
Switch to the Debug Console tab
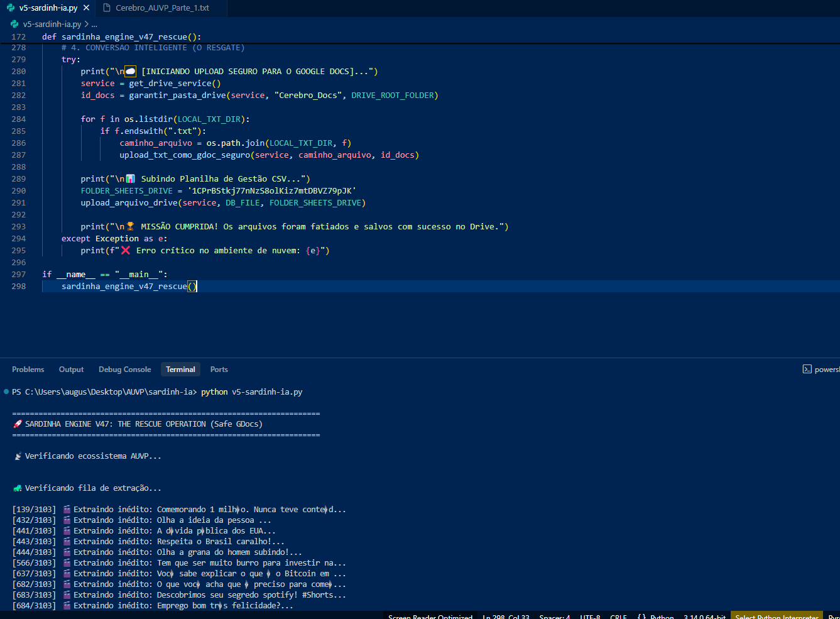click(124, 370)
